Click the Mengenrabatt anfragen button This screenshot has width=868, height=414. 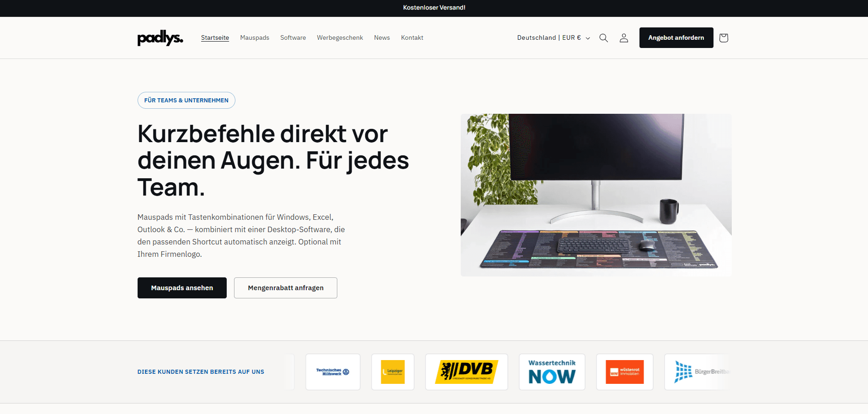[x=286, y=288]
